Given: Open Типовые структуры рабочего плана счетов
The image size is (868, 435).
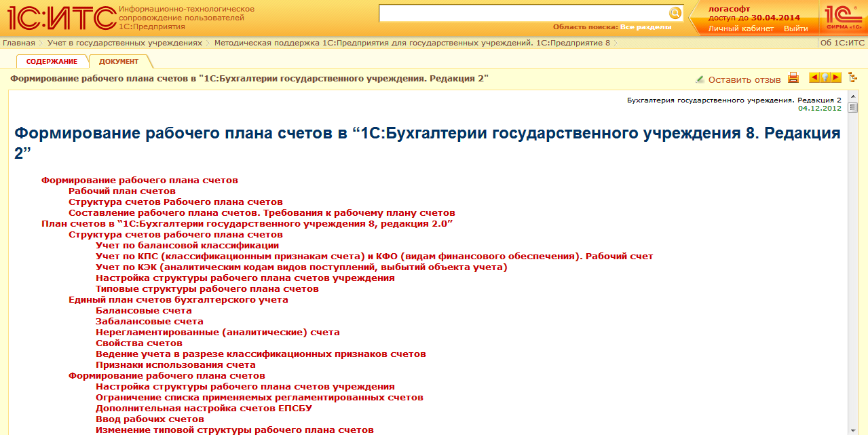Looking at the screenshot, I should [x=207, y=289].
